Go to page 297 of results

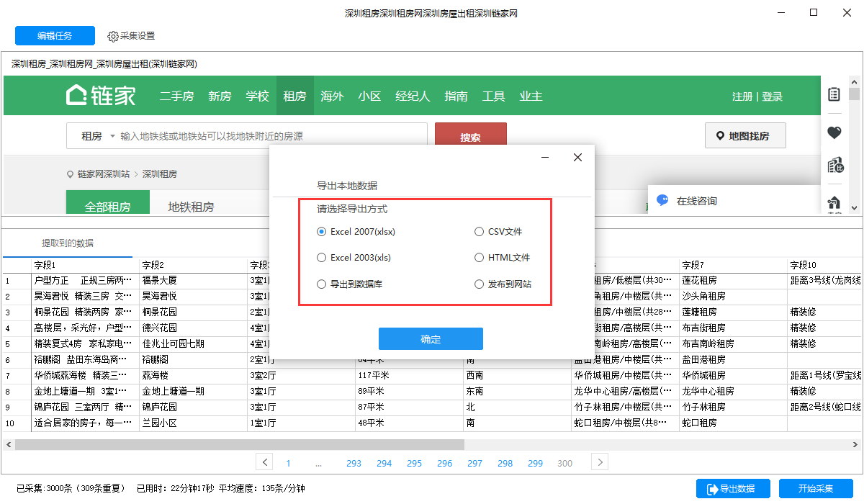(474, 463)
